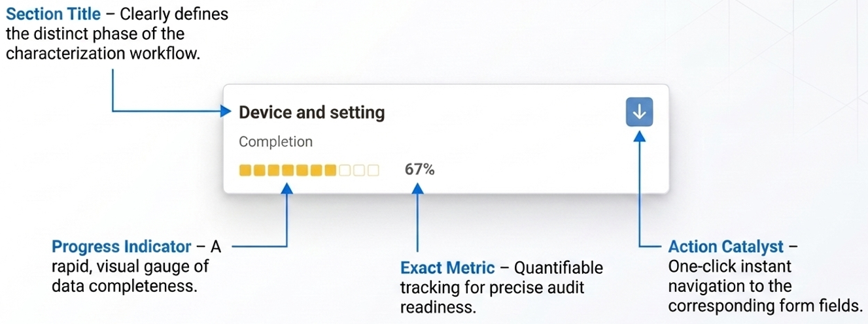The height and width of the screenshot is (324, 868).
Task: Click the arrowhead pointing up at the progress bar
Action: [287, 189]
